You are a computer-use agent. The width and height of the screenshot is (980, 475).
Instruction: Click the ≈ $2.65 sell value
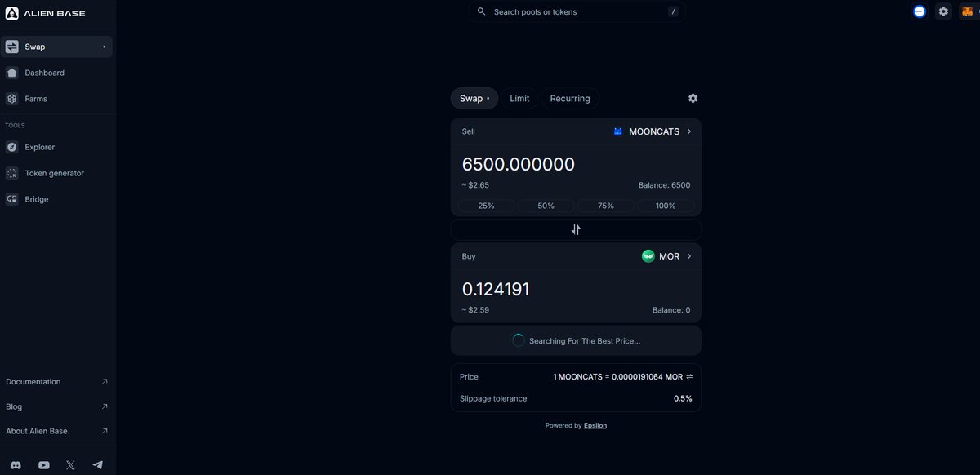[x=475, y=185]
